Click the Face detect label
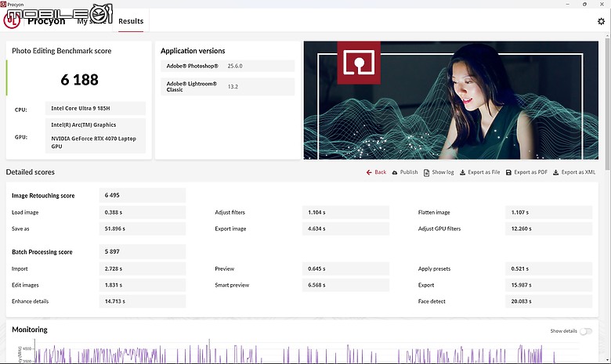The width and height of the screenshot is (611, 364). (x=432, y=301)
